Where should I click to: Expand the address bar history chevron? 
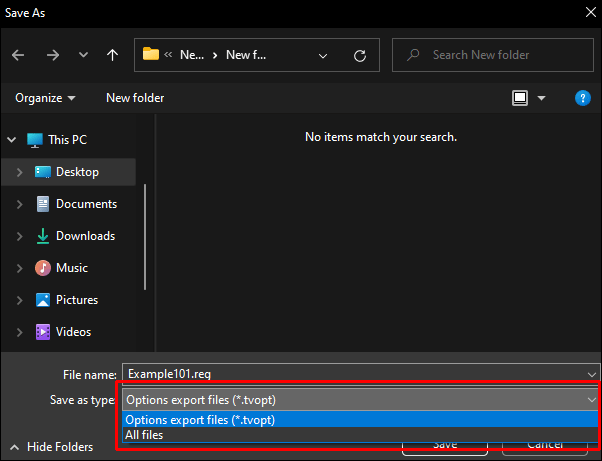tap(323, 56)
